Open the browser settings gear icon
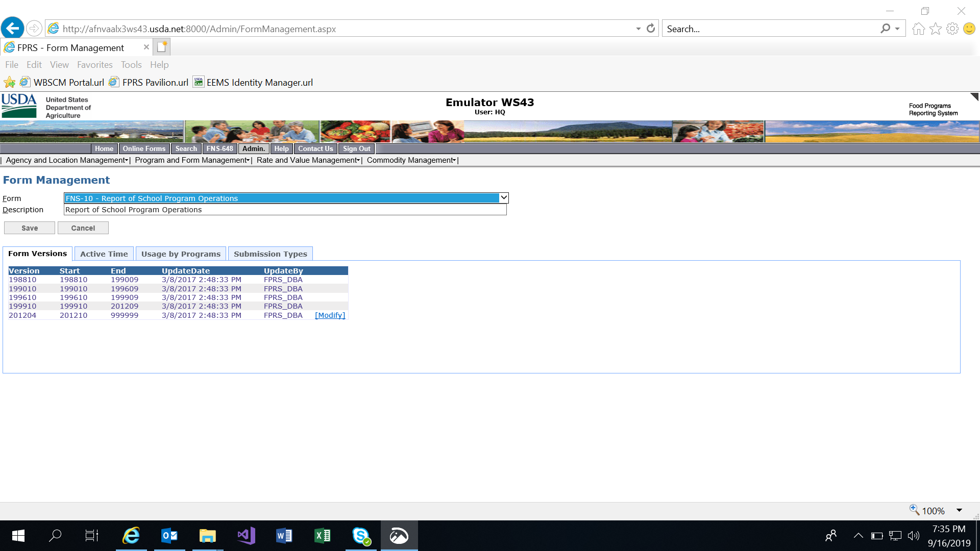980x551 pixels. point(952,29)
